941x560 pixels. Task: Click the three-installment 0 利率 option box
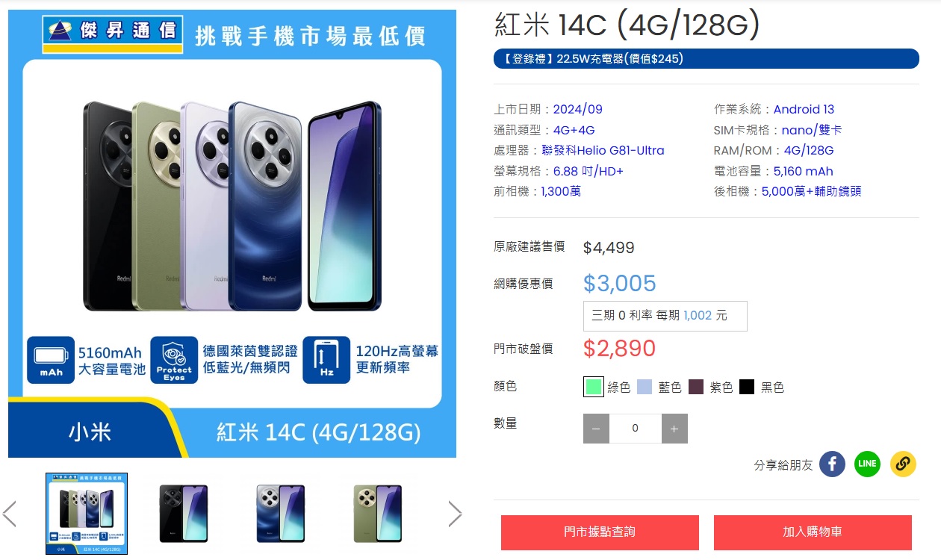665,316
